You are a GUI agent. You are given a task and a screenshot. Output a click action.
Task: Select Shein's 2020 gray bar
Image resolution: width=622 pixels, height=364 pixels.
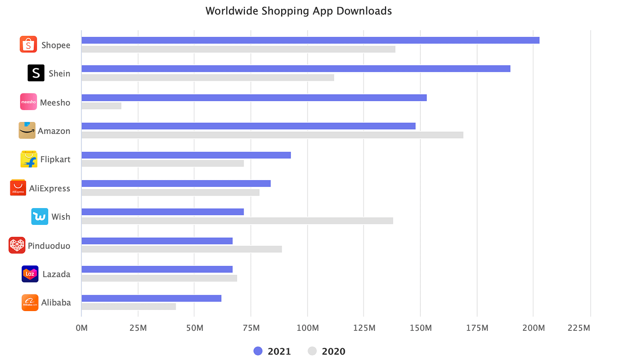click(x=208, y=78)
